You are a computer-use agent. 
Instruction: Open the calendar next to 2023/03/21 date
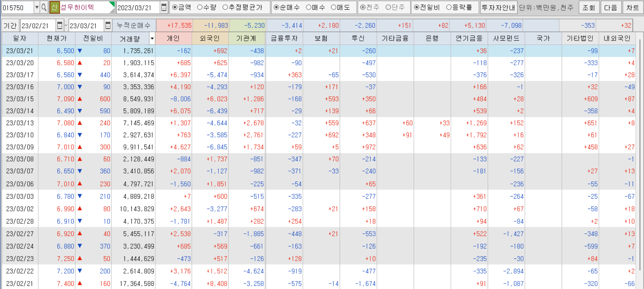[164, 7]
